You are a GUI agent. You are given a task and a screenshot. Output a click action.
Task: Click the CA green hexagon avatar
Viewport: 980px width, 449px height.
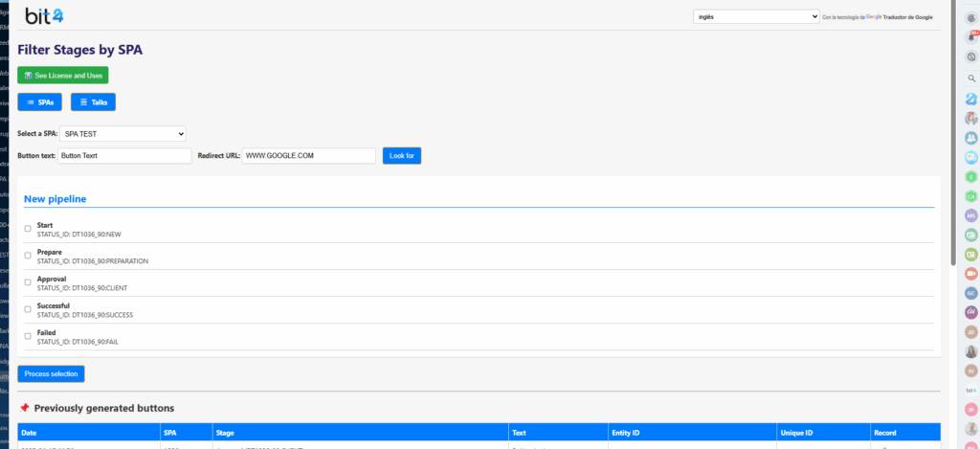(x=970, y=195)
